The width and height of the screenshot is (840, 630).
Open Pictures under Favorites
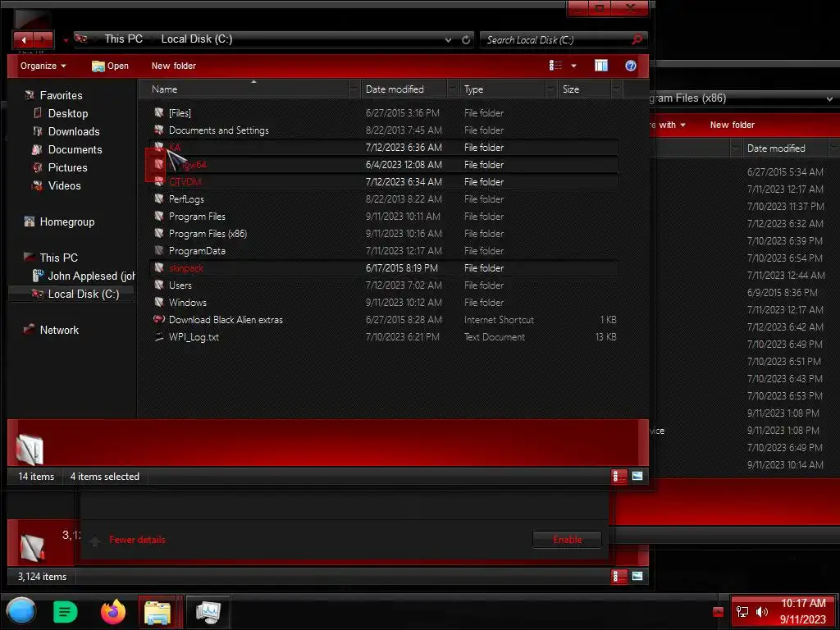coord(67,167)
